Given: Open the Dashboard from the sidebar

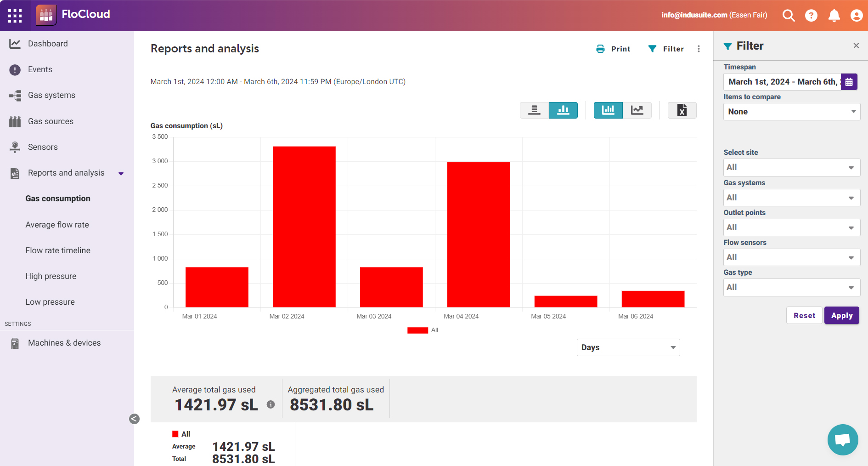Looking at the screenshot, I should [48, 43].
